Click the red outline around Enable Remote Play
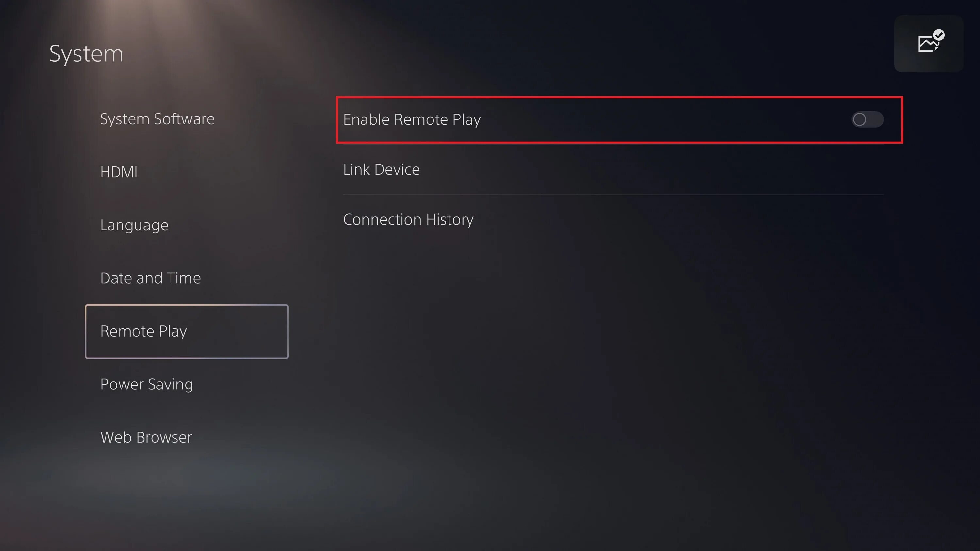Image resolution: width=980 pixels, height=551 pixels. pyautogui.click(x=619, y=98)
